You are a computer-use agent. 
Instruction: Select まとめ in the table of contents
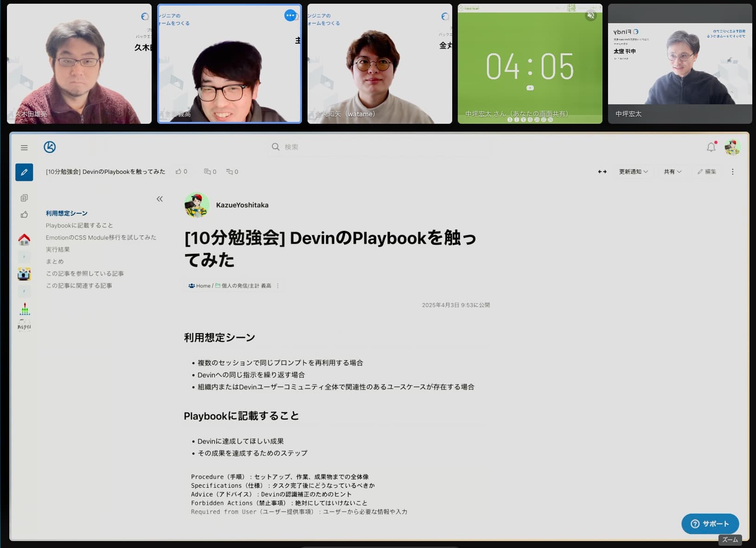(x=55, y=261)
